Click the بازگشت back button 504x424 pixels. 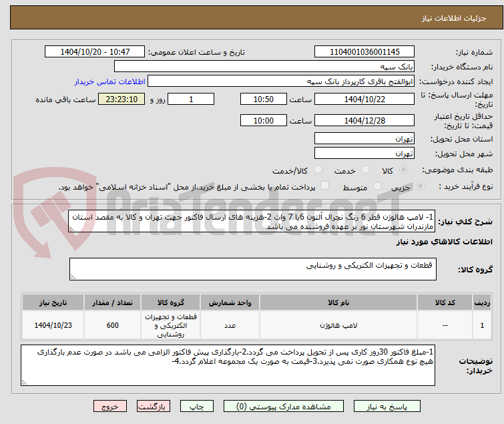pos(154,407)
